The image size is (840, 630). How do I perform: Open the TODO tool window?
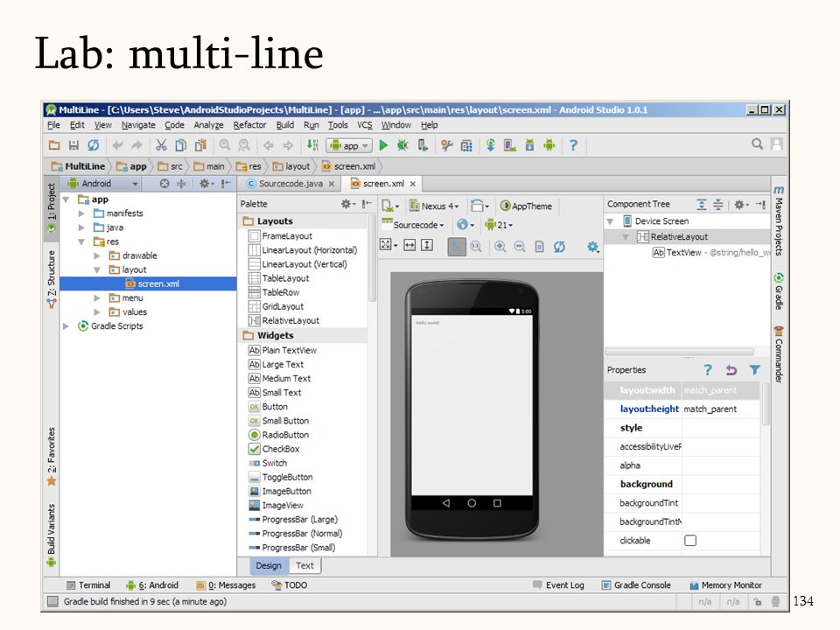[x=290, y=585]
